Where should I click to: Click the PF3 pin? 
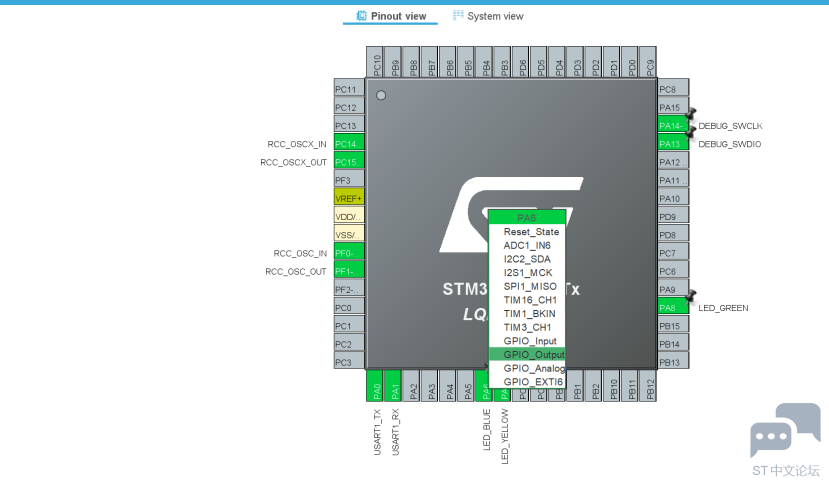tap(349, 180)
